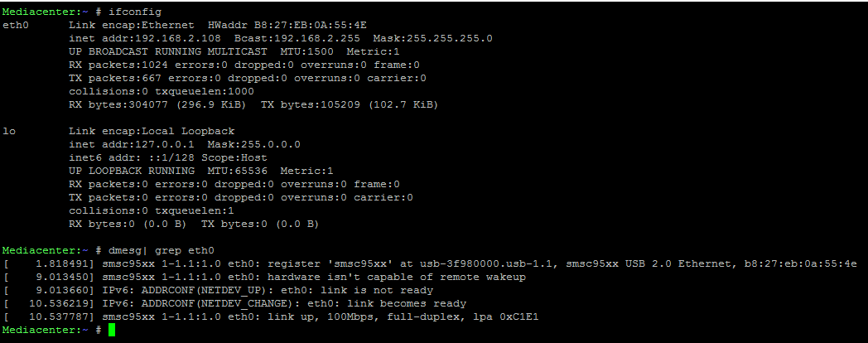
Task: Click the TX packets:667 entry
Action: click(x=112, y=79)
